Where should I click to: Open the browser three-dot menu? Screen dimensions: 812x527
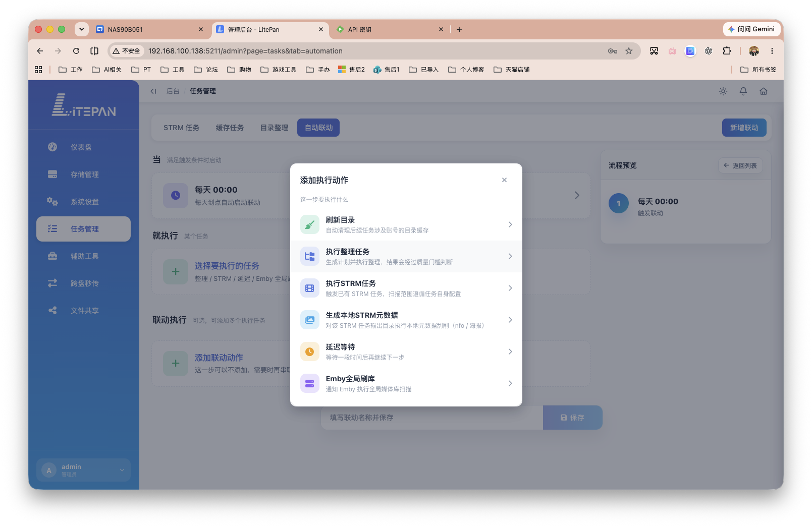tap(772, 51)
